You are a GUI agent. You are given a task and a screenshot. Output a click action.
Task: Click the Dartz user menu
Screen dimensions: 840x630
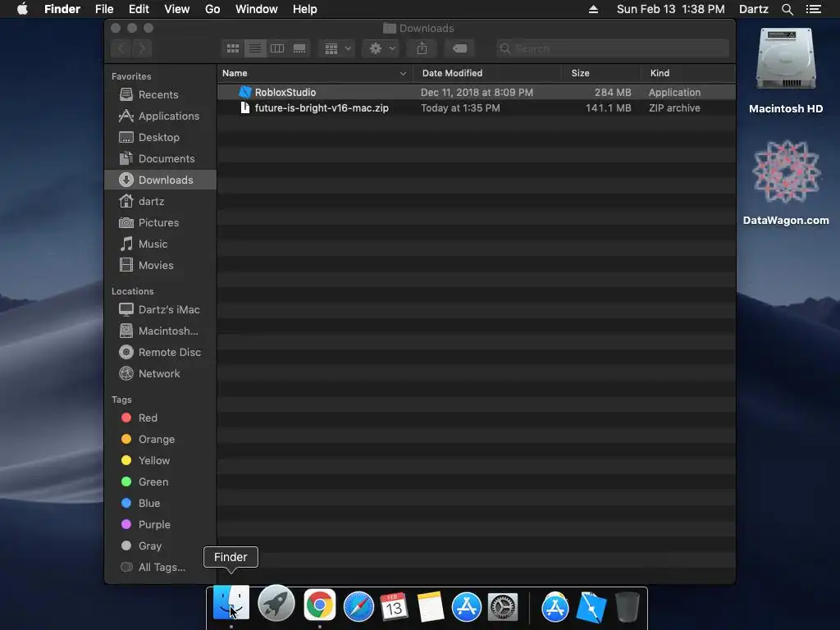coord(754,9)
